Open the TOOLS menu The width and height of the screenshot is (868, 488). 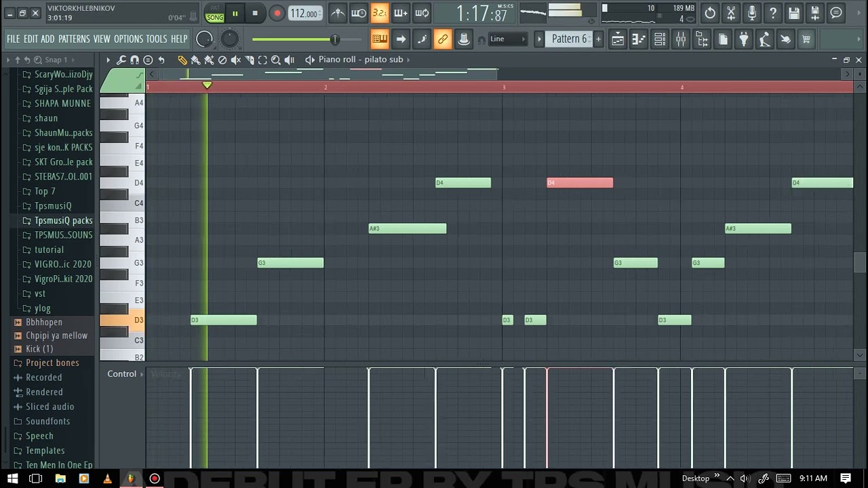pyautogui.click(x=157, y=39)
